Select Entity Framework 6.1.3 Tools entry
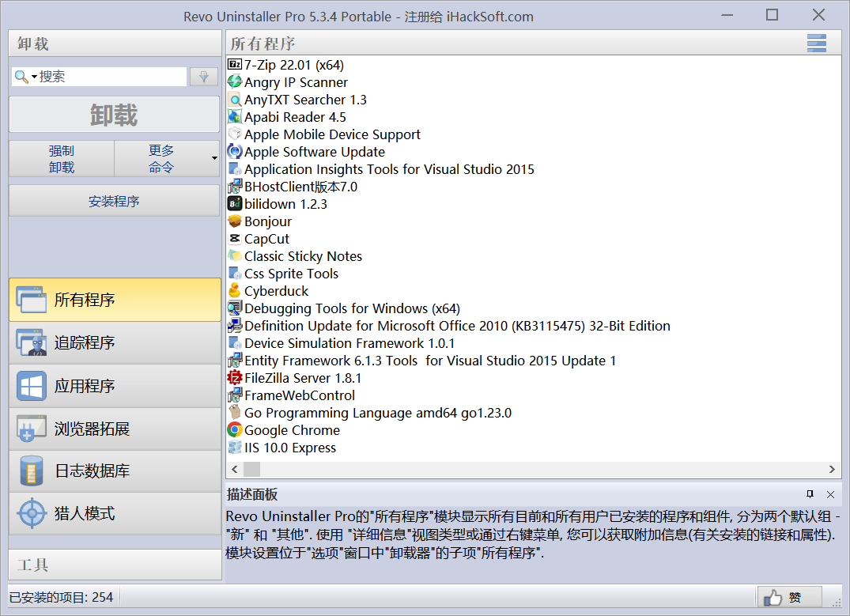This screenshot has width=850, height=616. tap(430, 360)
